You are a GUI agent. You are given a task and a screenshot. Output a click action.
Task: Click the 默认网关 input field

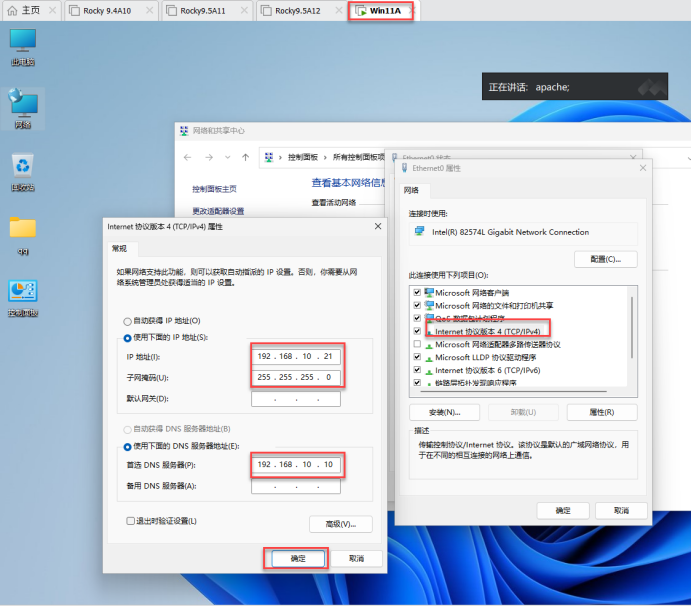click(295, 399)
